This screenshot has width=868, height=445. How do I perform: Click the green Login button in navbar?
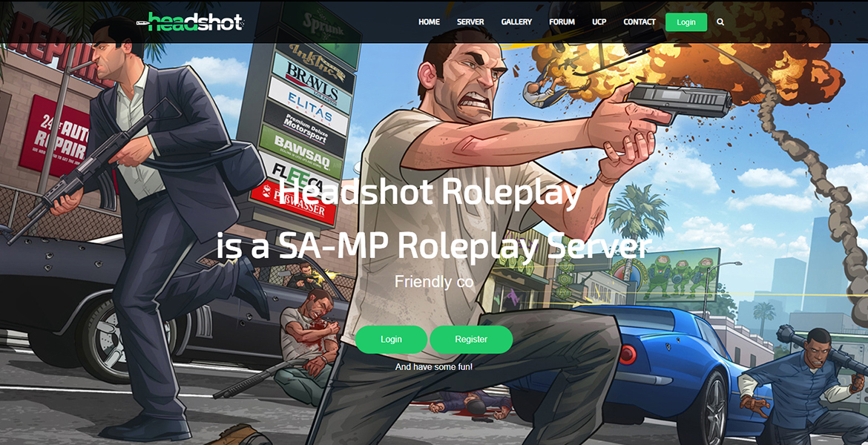point(686,22)
